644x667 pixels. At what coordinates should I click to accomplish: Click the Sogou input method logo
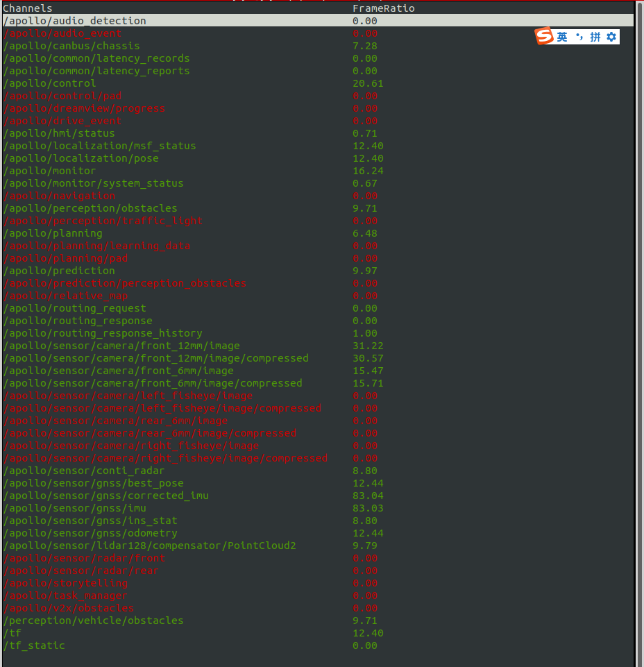tap(545, 36)
